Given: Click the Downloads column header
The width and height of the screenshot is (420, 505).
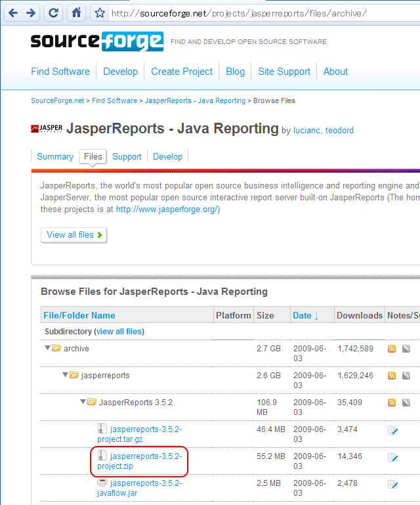Looking at the screenshot, I should point(360,315).
